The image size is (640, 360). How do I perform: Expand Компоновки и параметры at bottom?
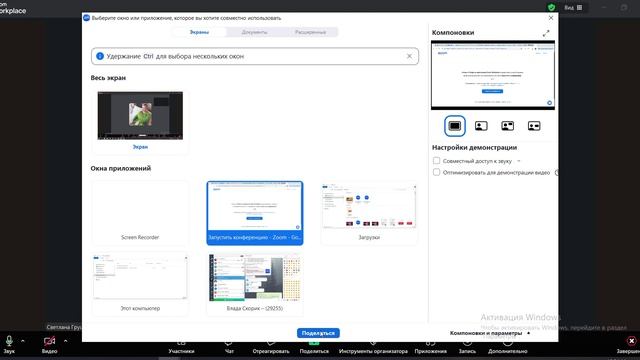[x=490, y=333]
